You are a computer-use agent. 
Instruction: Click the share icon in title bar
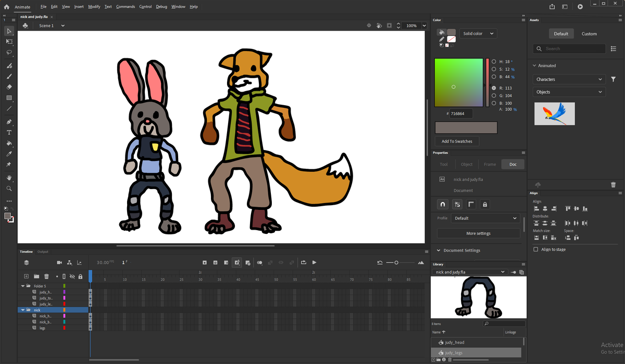click(552, 7)
